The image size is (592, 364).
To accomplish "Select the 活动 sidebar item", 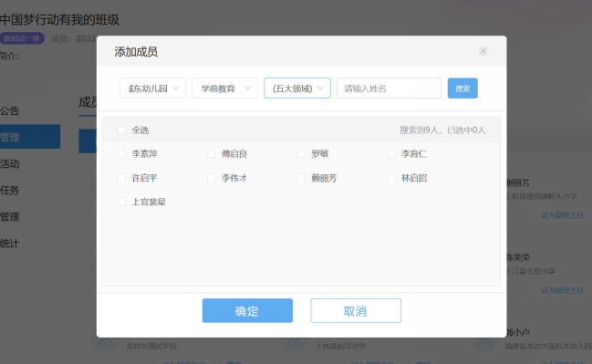I will (x=10, y=163).
